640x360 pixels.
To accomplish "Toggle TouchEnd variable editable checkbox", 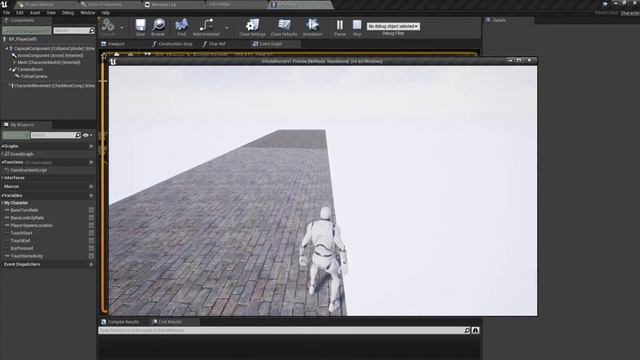I will point(91,241).
